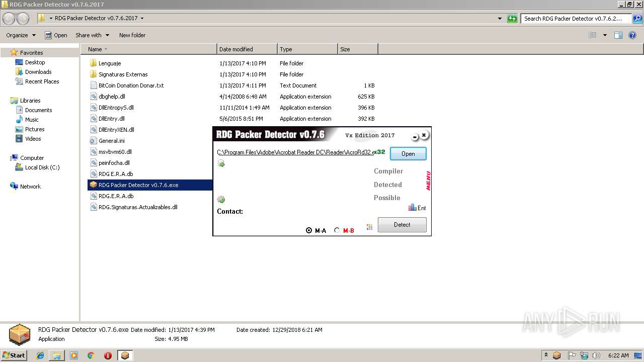Click the Explorer forward navigation button

click(x=23, y=19)
